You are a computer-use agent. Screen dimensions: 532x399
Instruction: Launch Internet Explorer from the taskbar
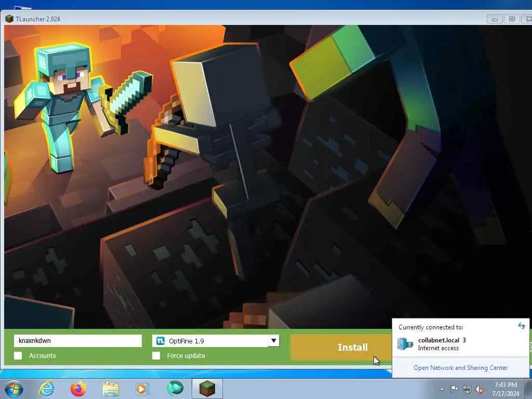tap(46, 389)
